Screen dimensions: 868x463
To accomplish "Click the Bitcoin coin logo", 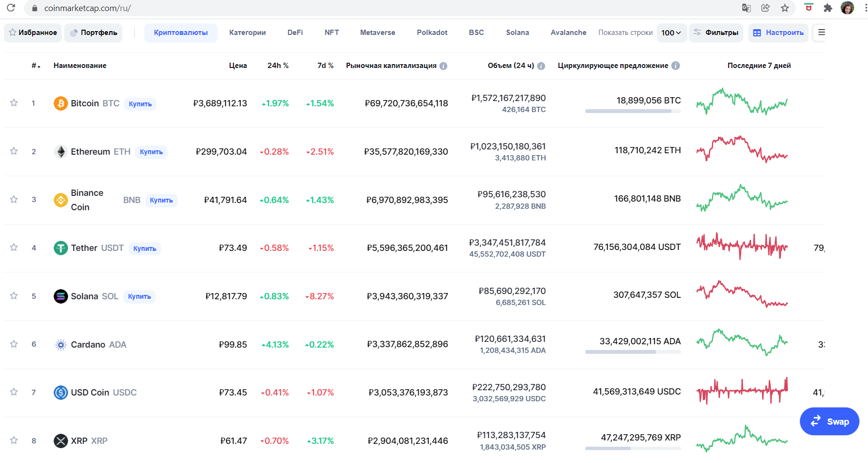I will [61, 103].
